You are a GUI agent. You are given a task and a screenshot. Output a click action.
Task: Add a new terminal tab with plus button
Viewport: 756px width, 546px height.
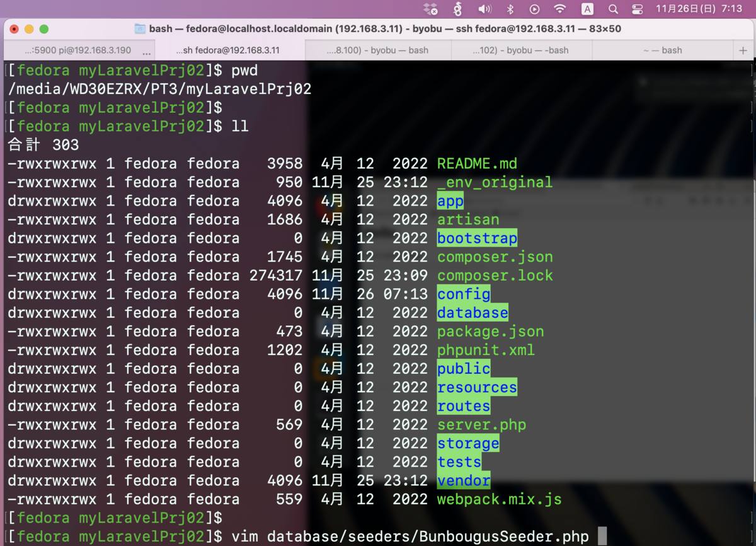(x=743, y=50)
